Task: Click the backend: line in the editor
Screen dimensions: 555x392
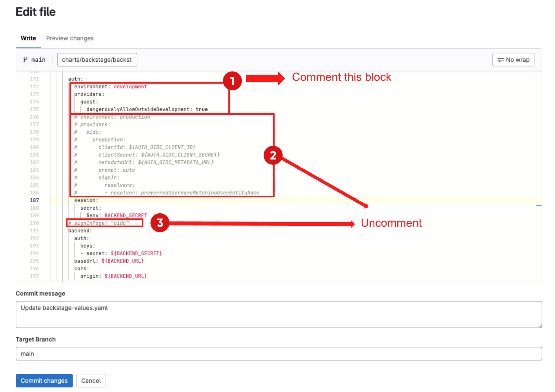Action: tap(80, 230)
